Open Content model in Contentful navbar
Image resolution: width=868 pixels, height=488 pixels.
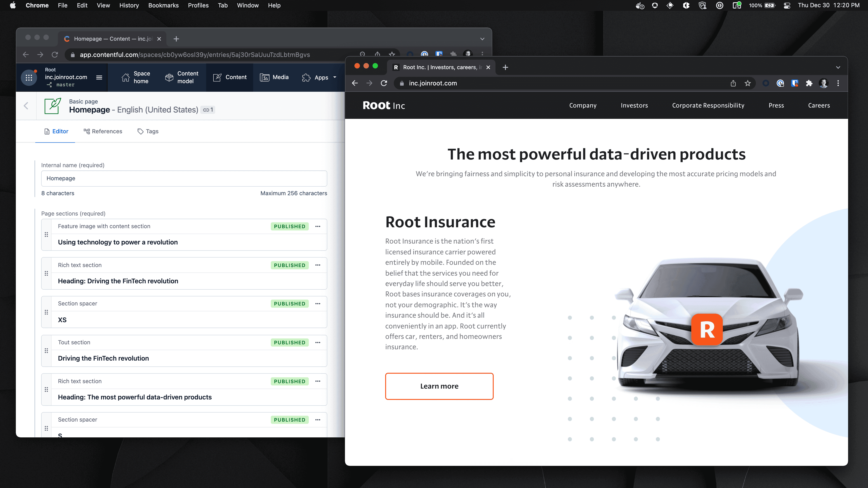tap(182, 77)
